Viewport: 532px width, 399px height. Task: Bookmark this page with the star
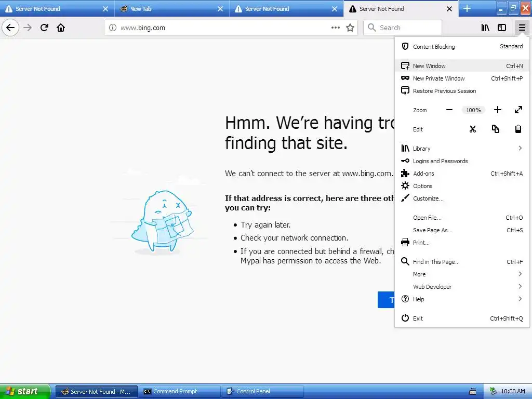(x=350, y=28)
